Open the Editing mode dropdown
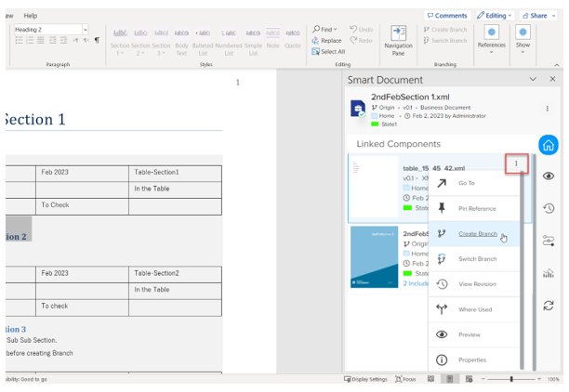The image size is (569, 392). tap(495, 16)
